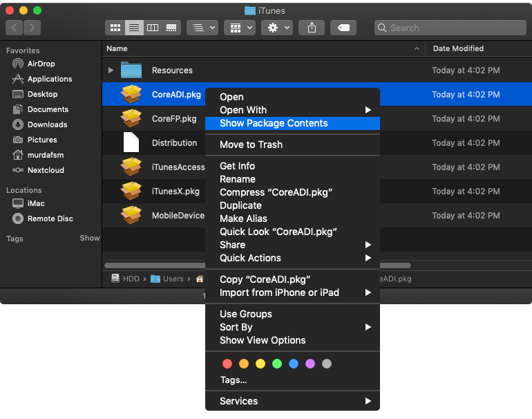This screenshot has height=419, width=532.
Task: Choose Show View Options
Action: (x=292, y=340)
